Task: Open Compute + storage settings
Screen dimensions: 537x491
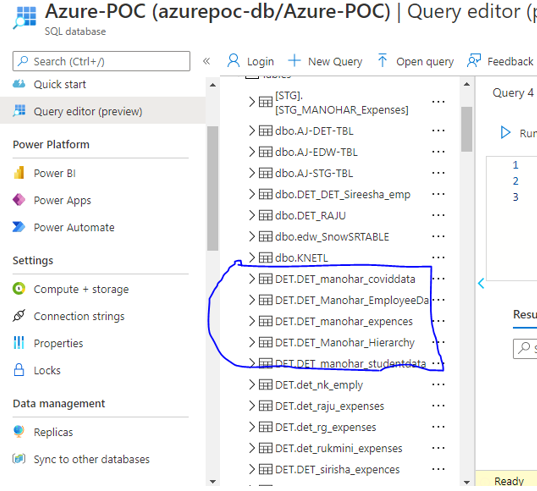Action: point(81,289)
